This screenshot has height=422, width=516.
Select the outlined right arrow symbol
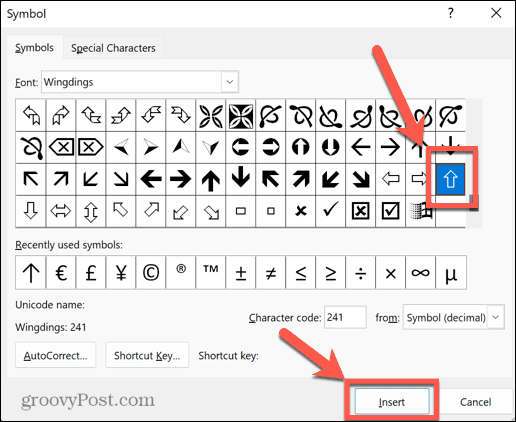[418, 179]
